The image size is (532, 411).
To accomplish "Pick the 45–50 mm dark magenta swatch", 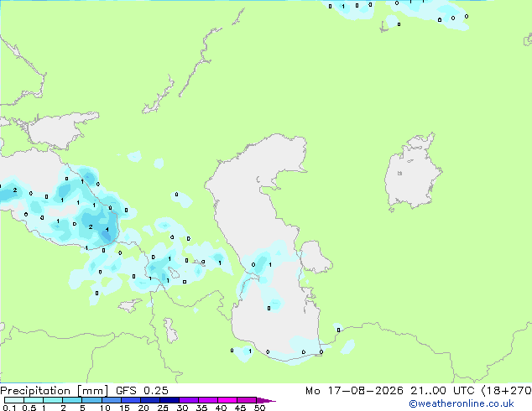I will point(247,400).
